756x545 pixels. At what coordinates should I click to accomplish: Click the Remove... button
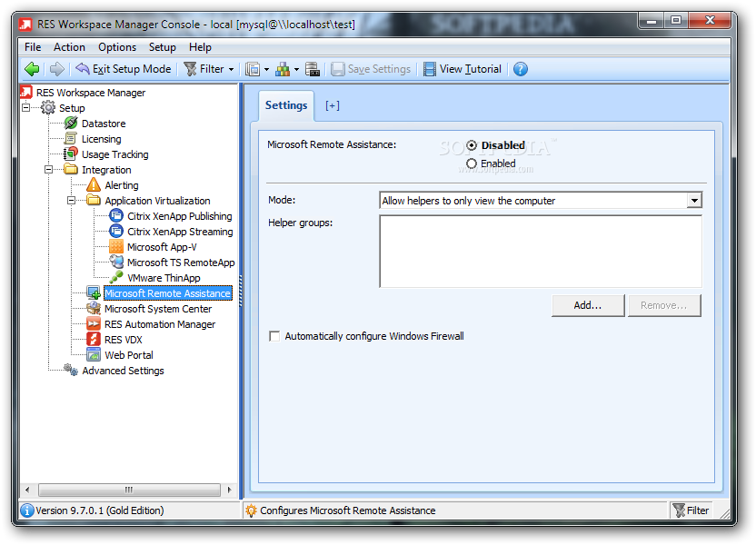(664, 305)
